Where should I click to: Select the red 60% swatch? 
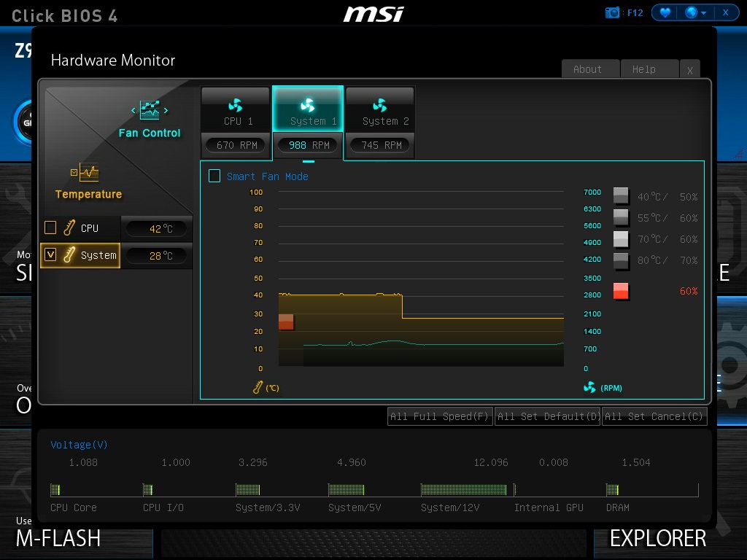coord(621,291)
